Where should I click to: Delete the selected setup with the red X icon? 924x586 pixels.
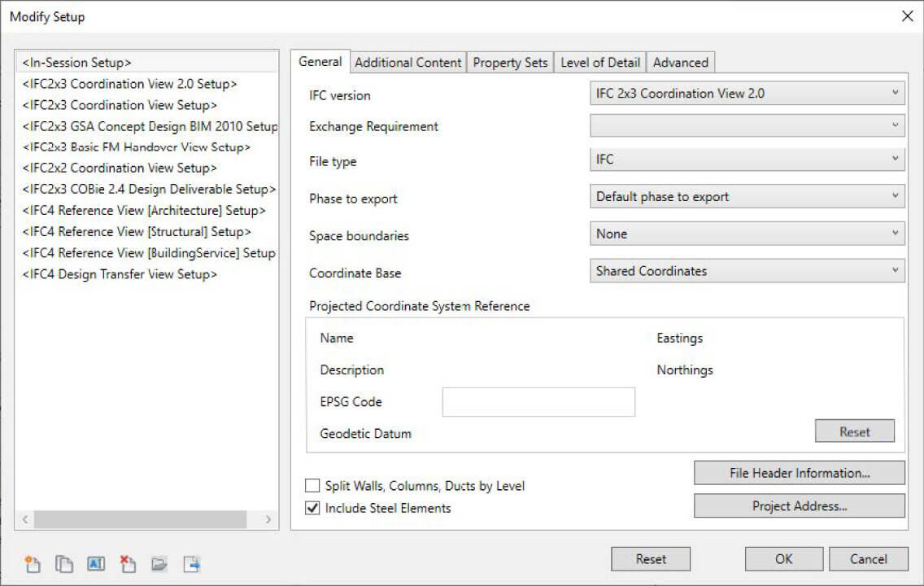click(x=128, y=564)
